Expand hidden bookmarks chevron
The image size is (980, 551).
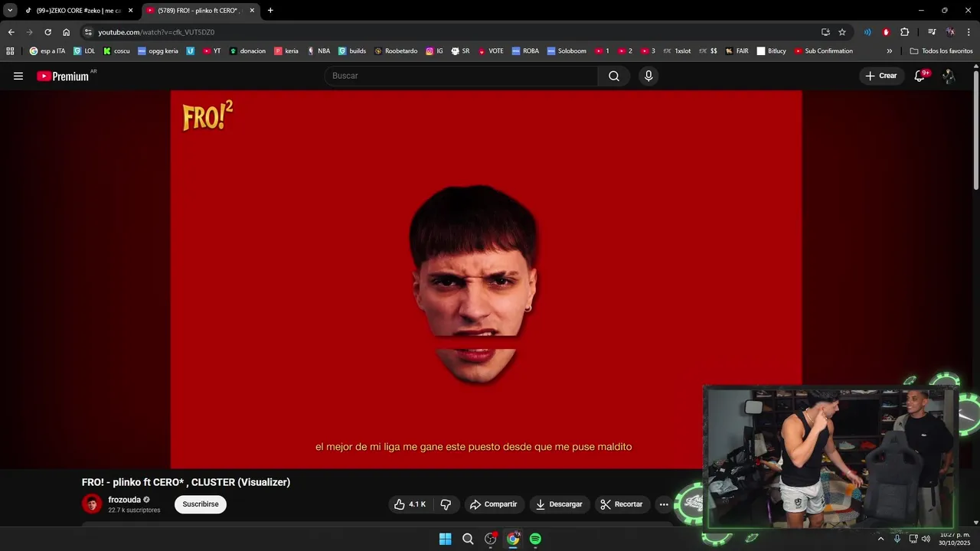[889, 51]
